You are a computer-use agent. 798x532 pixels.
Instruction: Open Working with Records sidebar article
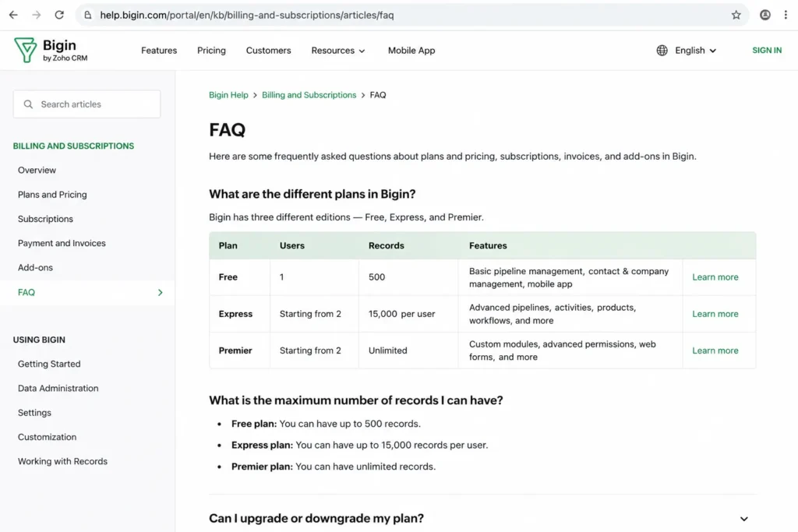point(62,461)
